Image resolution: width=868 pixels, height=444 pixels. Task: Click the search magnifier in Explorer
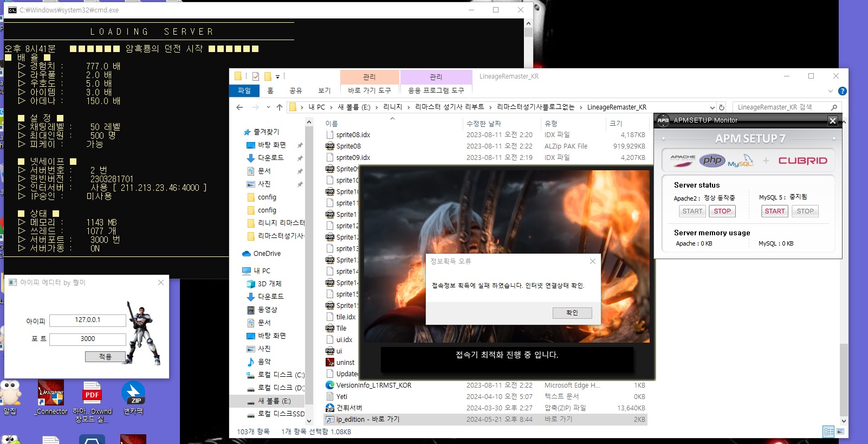coord(834,107)
